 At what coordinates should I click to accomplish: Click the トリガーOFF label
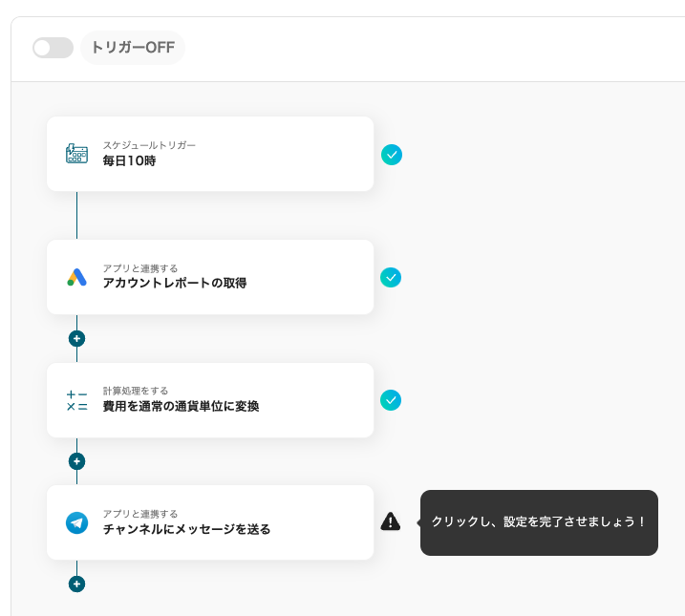pos(133,48)
